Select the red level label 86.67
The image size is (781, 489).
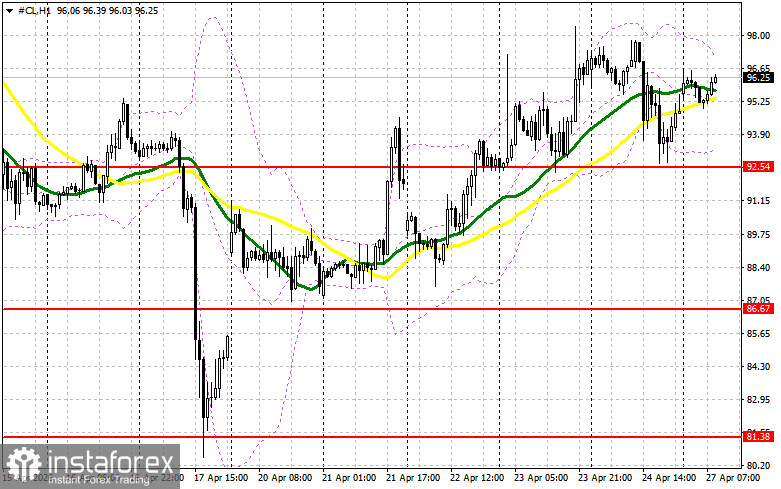point(759,309)
